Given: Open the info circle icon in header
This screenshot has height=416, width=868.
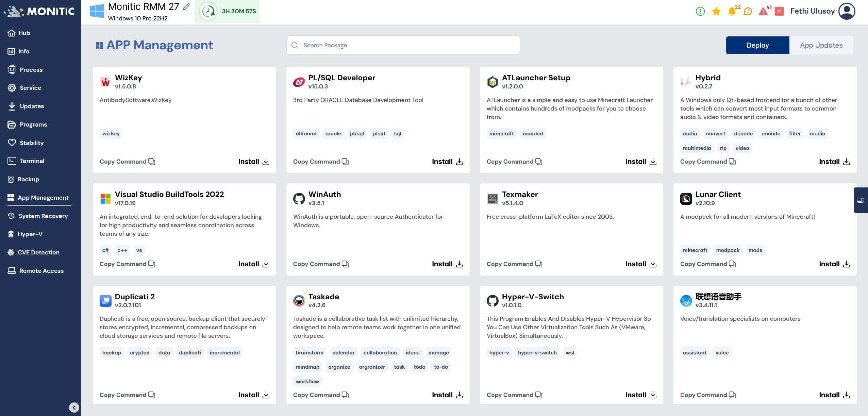Looking at the screenshot, I should pos(700,11).
